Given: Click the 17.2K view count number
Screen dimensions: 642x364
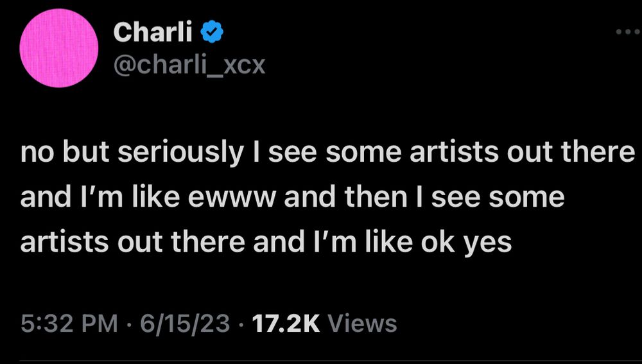Looking at the screenshot, I should (x=286, y=323).
